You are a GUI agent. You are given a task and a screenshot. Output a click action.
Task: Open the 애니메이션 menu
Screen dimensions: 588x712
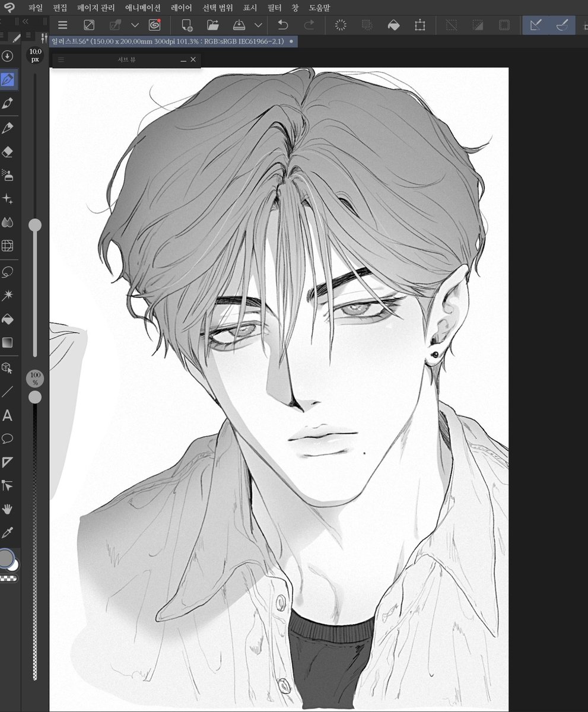click(x=143, y=8)
